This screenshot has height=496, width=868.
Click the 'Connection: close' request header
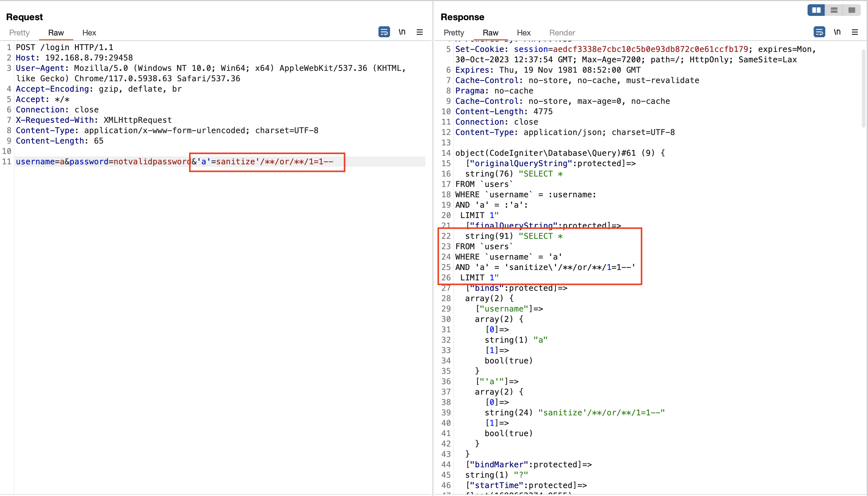click(x=57, y=110)
